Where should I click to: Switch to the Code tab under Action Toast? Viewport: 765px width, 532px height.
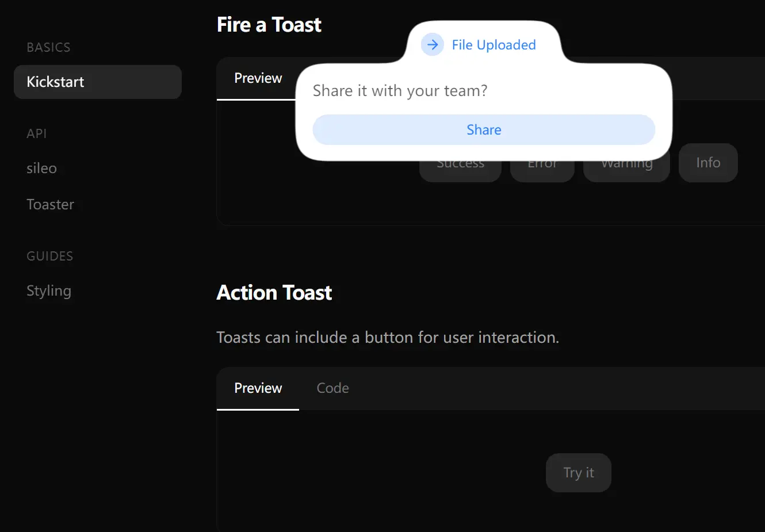(332, 388)
